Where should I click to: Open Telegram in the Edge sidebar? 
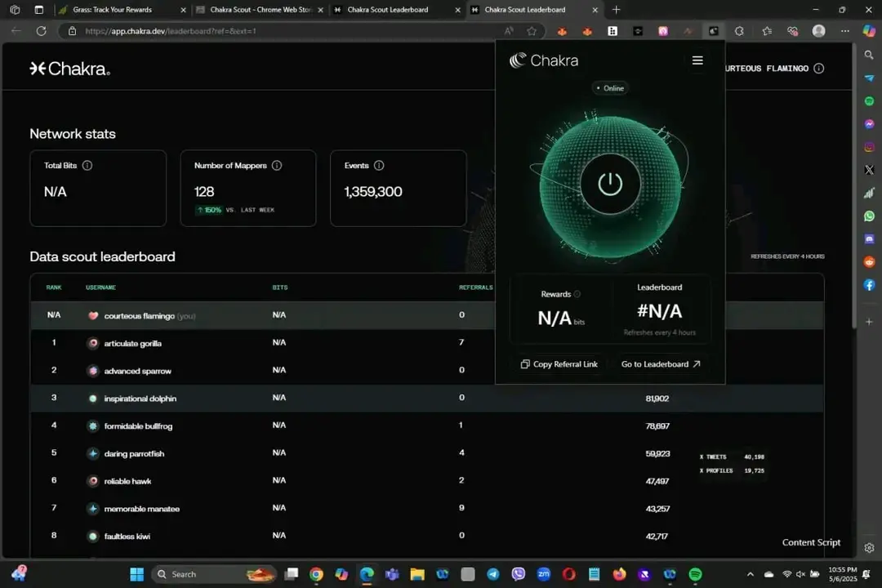tap(869, 78)
